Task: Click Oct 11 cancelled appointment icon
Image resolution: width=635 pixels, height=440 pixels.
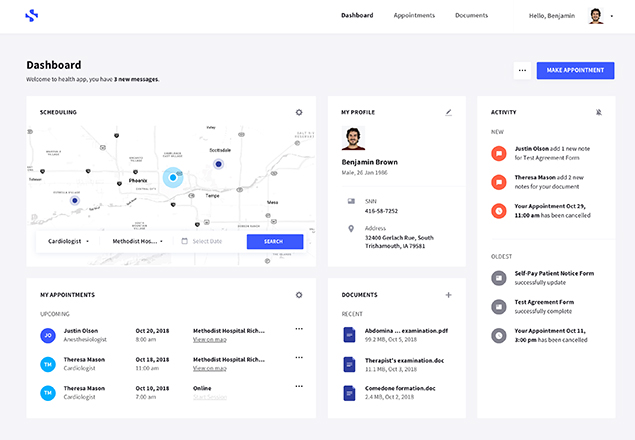Action: coord(499,336)
